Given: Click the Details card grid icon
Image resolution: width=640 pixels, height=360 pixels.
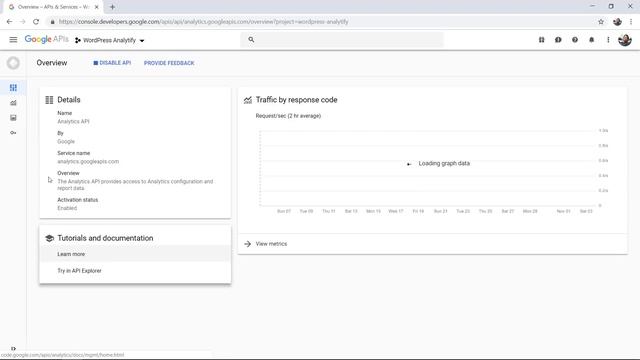Looking at the screenshot, I should (49, 100).
